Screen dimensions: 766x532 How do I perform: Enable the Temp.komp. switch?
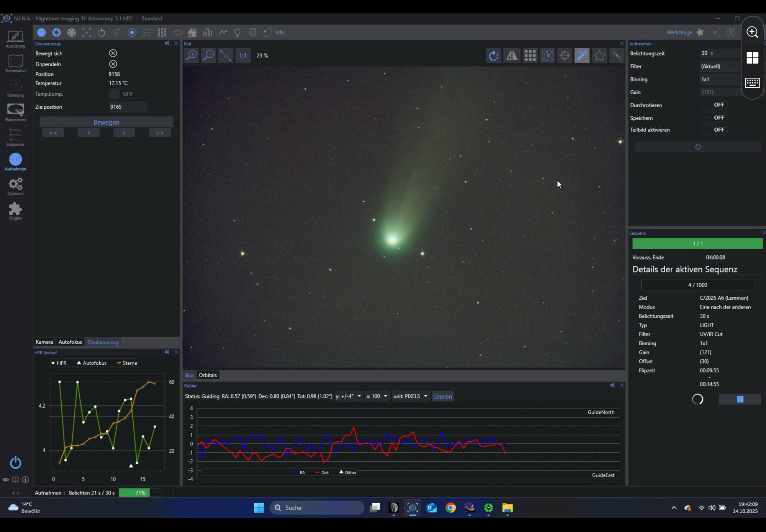[x=122, y=94]
